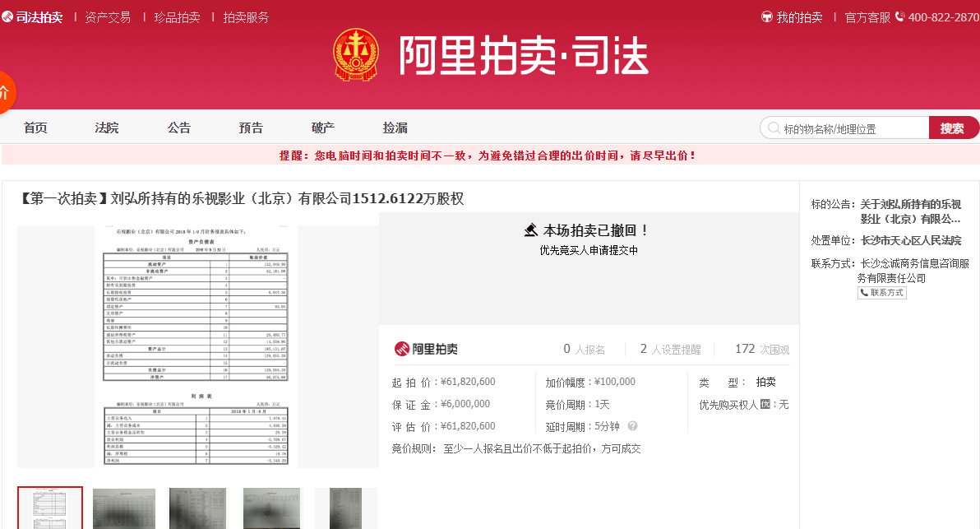Open the 破产 tab
980x529 pixels.
(323, 128)
